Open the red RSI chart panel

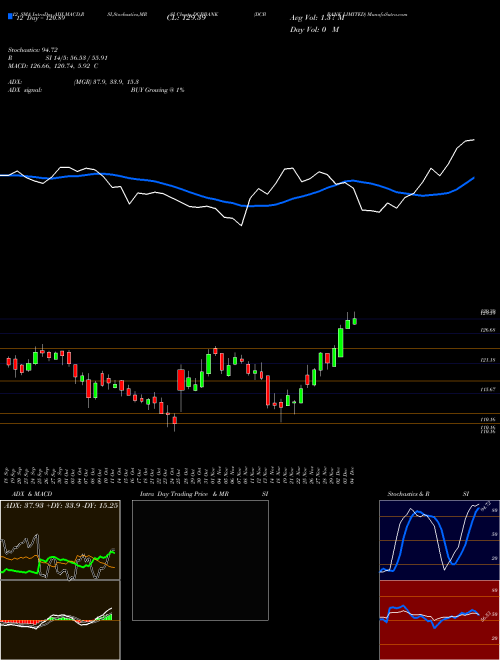point(439,620)
